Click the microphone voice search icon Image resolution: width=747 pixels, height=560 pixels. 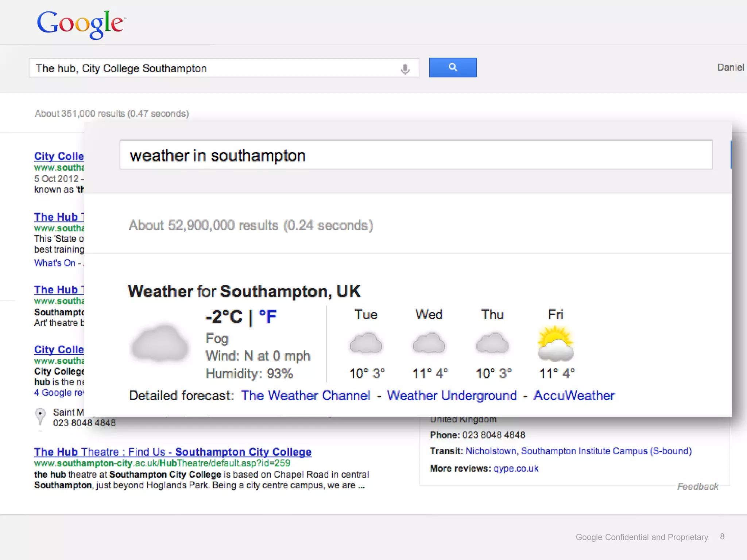coord(405,69)
